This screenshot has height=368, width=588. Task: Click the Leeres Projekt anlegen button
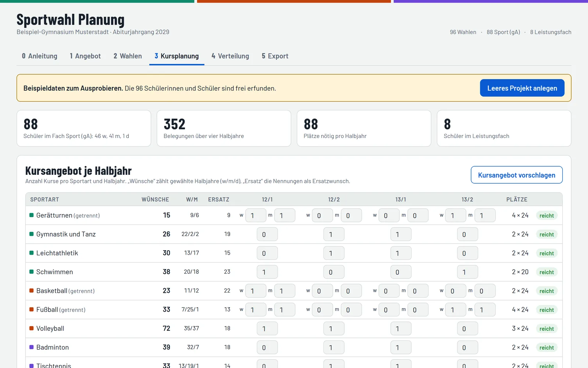pos(522,88)
